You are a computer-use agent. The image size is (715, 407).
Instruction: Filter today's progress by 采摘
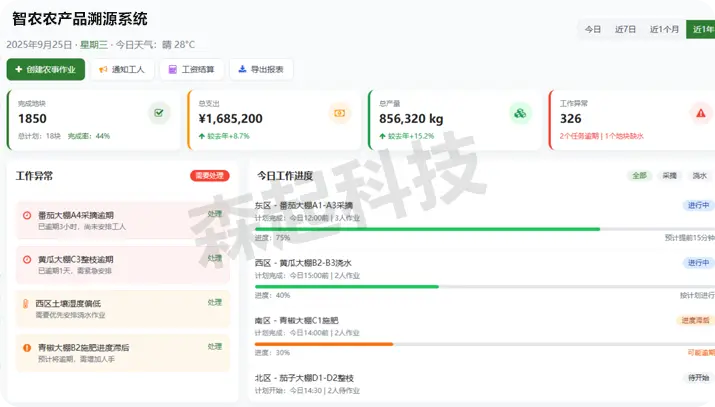(669, 176)
